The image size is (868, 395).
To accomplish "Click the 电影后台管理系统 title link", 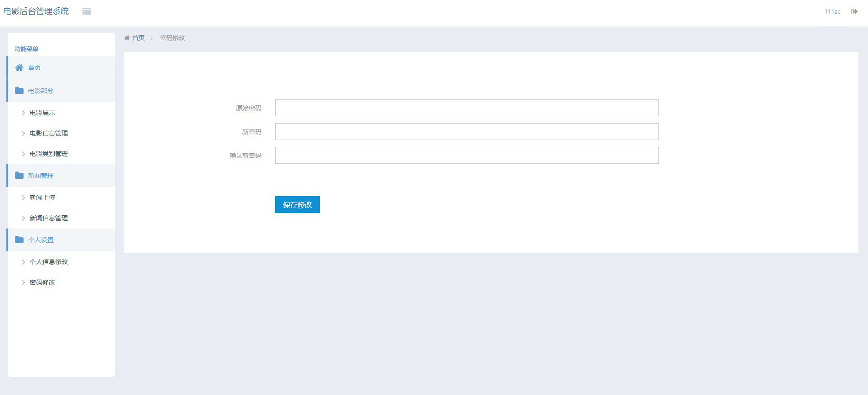I will [x=36, y=11].
